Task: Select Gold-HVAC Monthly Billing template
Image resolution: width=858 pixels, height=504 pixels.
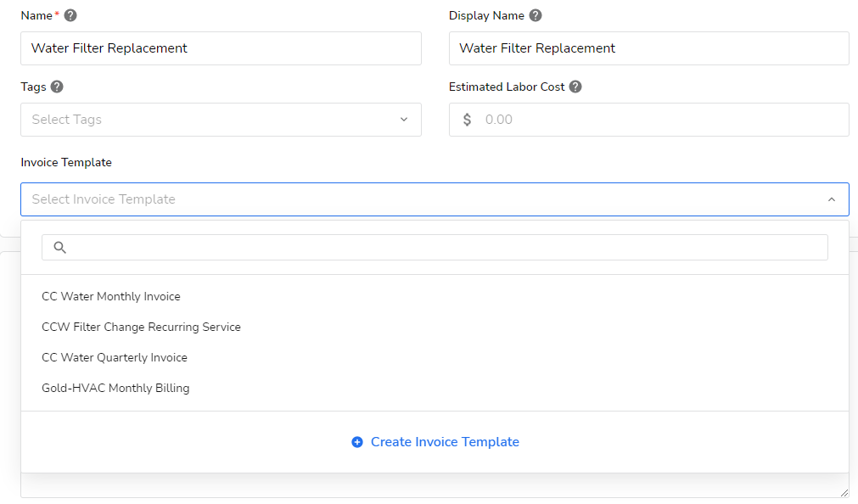Action: click(x=115, y=388)
